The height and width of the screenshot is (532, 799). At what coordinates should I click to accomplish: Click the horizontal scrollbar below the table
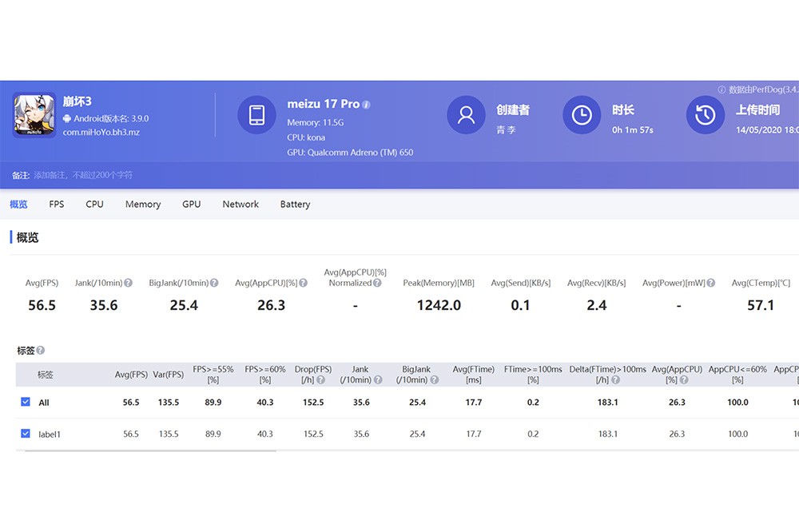point(150,451)
